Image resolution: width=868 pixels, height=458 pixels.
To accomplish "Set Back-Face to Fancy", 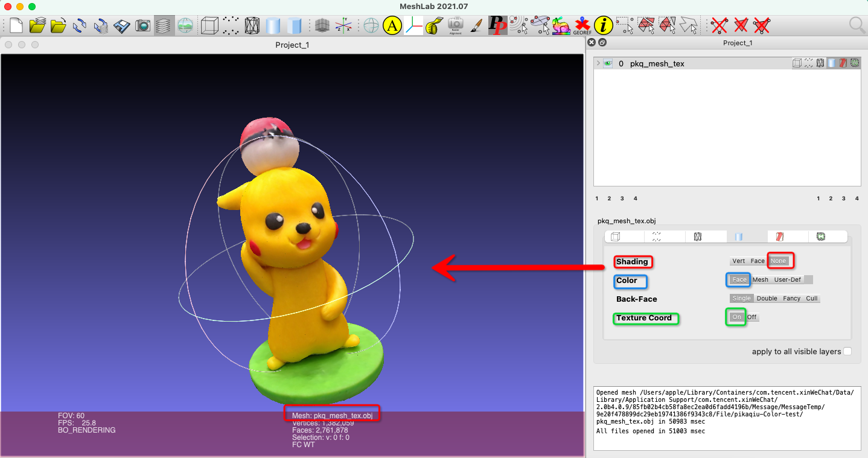I will pyautogui.click(x=792, y=299).
